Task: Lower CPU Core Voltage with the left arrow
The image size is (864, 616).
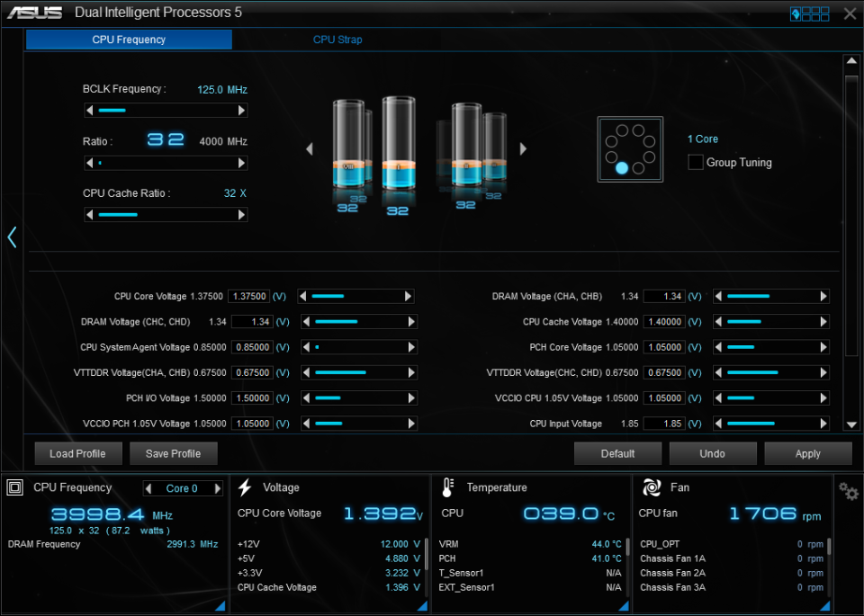Action: [302, 296]
